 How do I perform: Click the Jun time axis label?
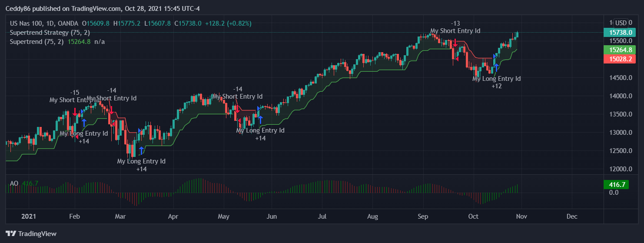271,216
